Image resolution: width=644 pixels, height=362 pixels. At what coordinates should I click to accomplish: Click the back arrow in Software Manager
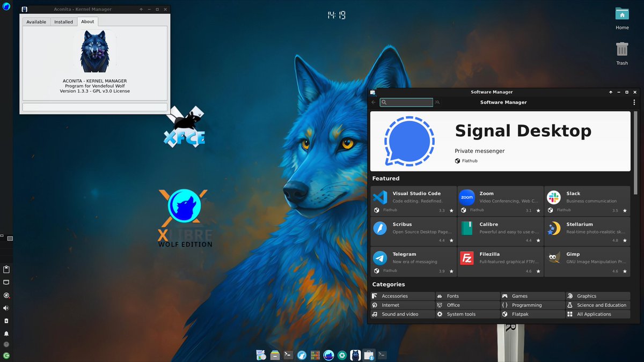click(x=374, y=102)
